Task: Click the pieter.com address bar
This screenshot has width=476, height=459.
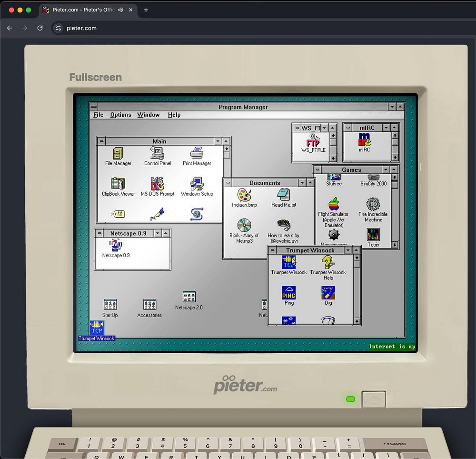Action: pyautogui.click(x=81, y=28)
